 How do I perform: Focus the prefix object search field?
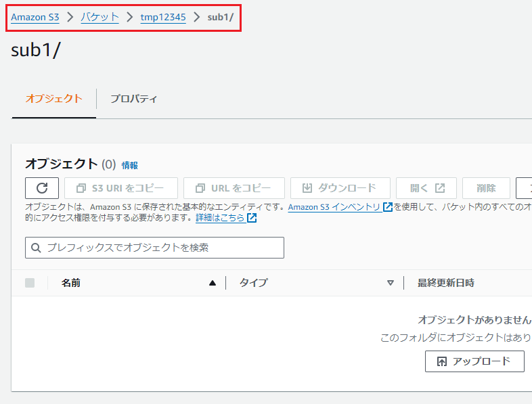pyautogui.click(x=154, y=248)
